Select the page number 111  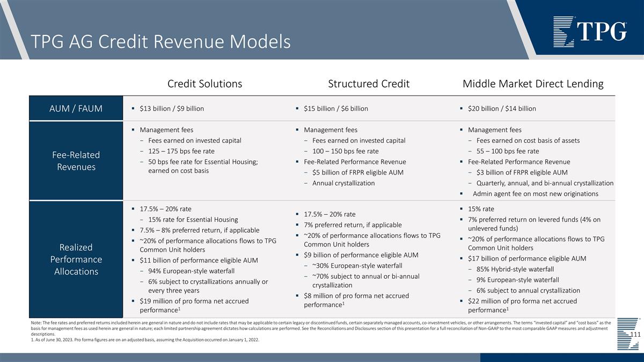click(x=636, y=332)
